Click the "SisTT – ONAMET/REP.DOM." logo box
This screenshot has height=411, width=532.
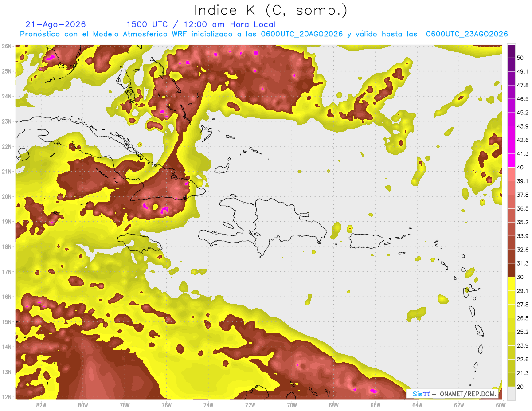coord(453,394)
